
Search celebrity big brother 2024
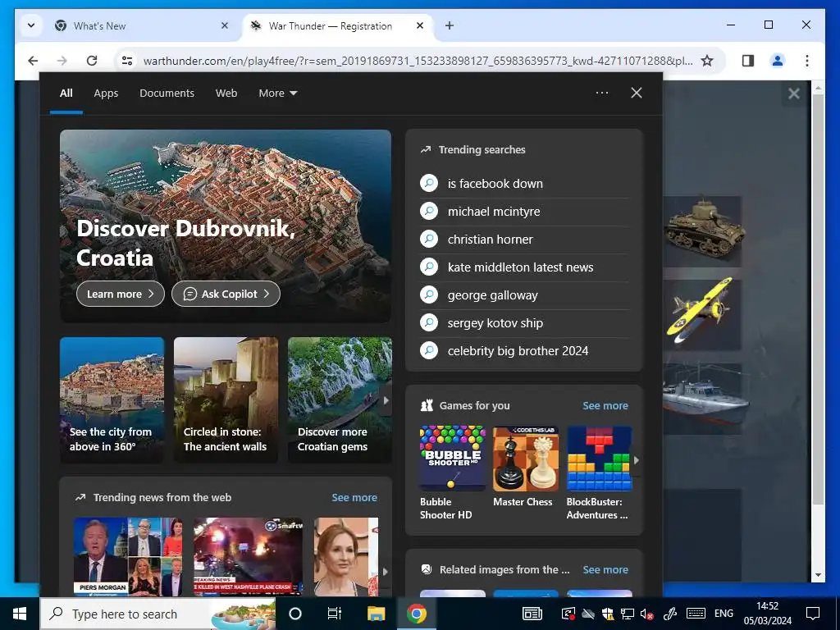[x=525, y=351]
